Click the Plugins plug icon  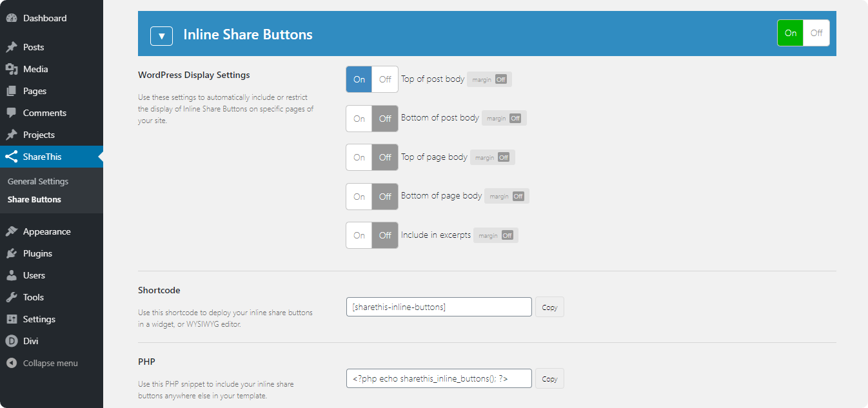tap(12, 253)
